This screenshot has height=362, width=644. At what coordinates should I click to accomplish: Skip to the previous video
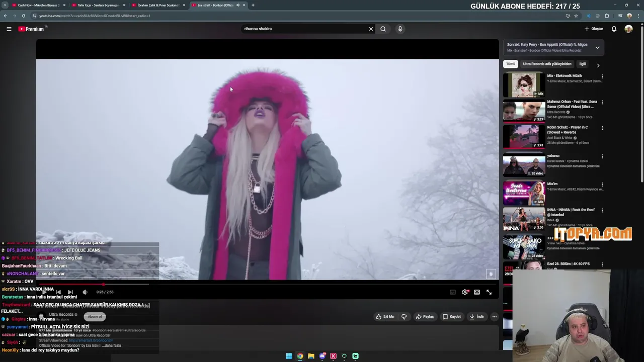pos(58,292)
